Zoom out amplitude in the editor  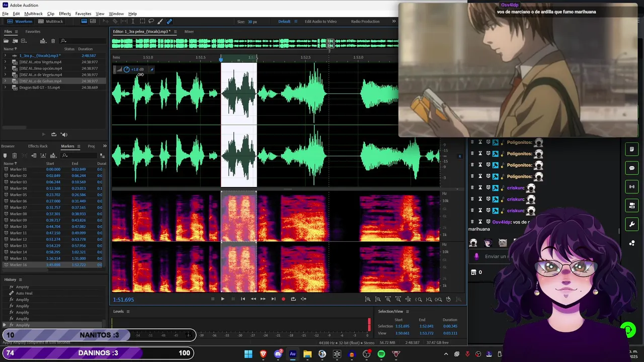tap(378, 299)
